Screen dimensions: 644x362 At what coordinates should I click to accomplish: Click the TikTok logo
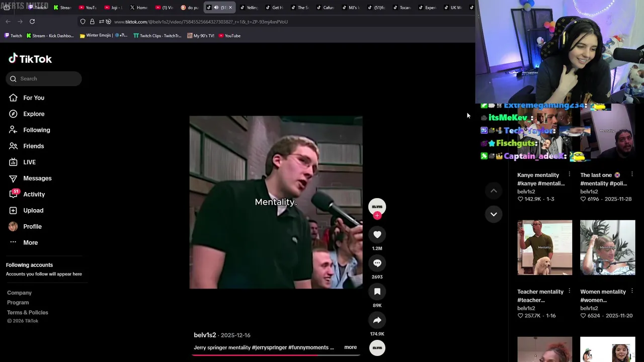(x=30, y=59)
